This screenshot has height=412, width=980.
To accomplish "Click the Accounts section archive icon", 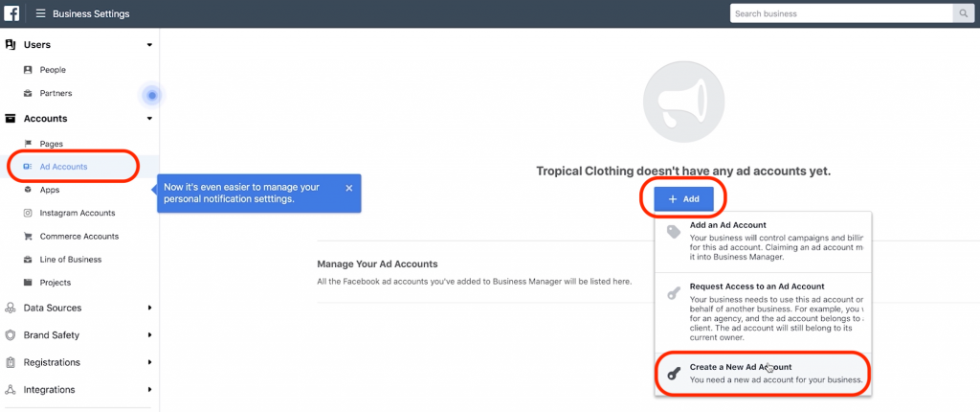I will [10, 119].
